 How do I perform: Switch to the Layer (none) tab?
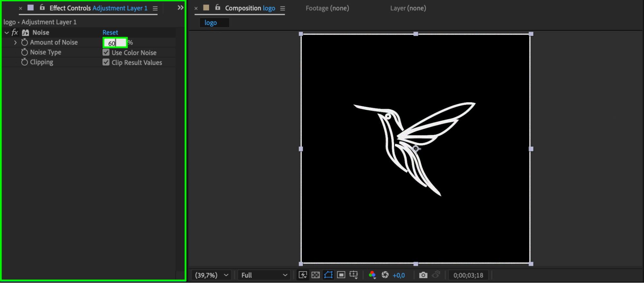point(408,8)
